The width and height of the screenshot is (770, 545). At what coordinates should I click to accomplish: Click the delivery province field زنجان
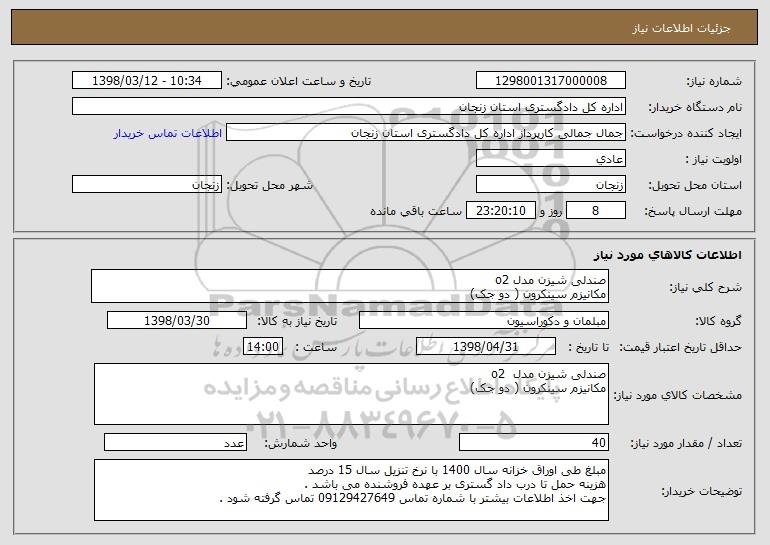[550, 185]
